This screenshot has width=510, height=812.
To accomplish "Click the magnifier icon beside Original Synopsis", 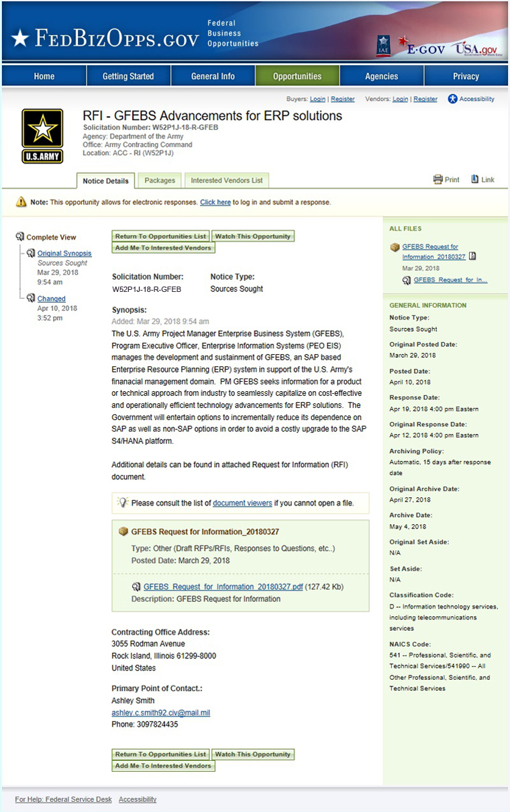I will (31, 253).
